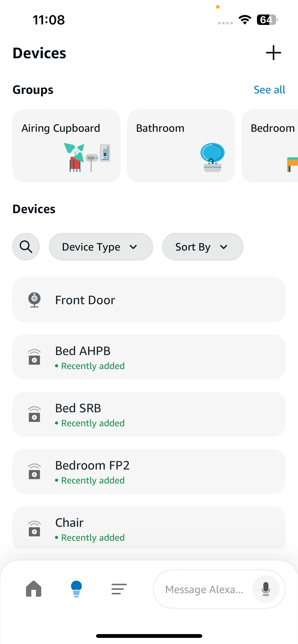
Task: Open the Bed SRB device
Action: click(149, 414)
